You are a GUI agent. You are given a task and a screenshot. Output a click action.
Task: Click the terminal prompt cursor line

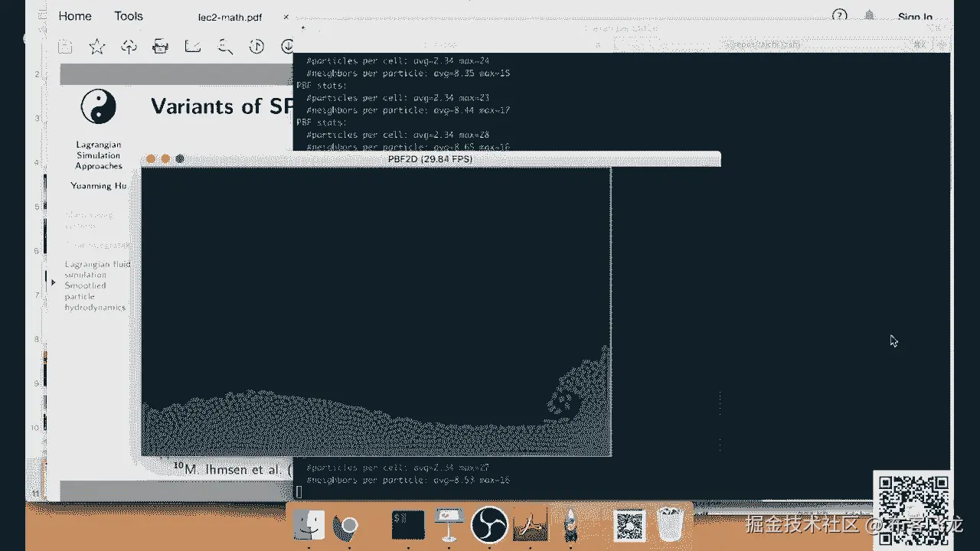(300, 492)
